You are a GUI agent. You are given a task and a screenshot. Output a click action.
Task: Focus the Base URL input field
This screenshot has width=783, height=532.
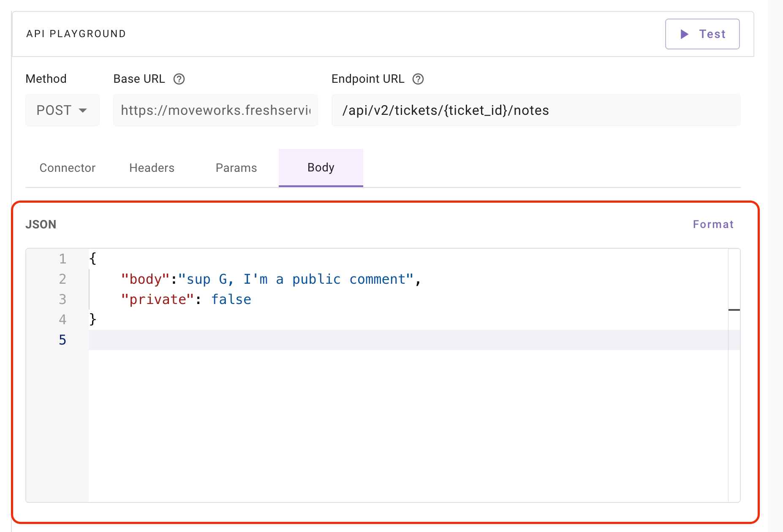[215, 110]
